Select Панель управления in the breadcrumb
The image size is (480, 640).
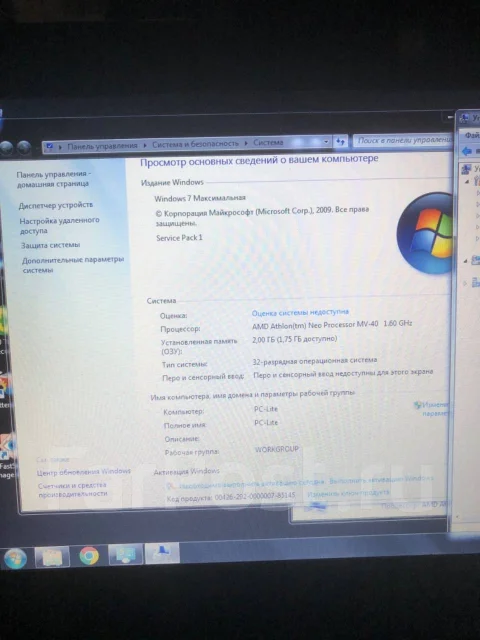point(102,145)
